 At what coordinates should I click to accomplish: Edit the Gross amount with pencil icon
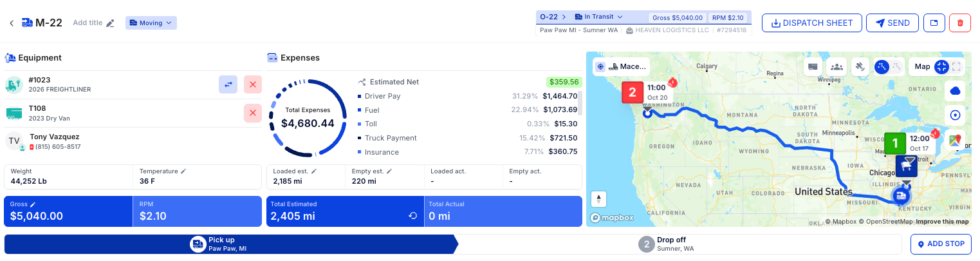[x=33, y=204]
